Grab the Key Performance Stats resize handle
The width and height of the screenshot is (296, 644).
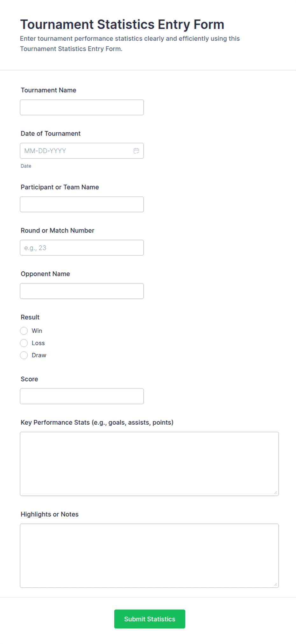[x=275, y=493]
